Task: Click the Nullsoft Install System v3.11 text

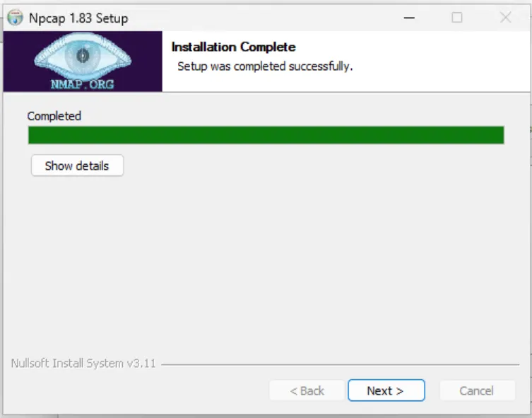Action: [83, 364]
